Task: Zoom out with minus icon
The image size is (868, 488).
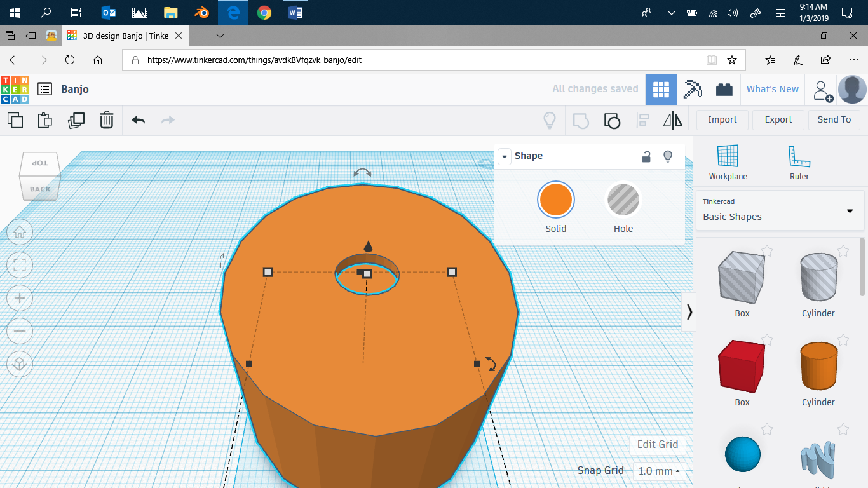Action: click(x=20, y=331)
